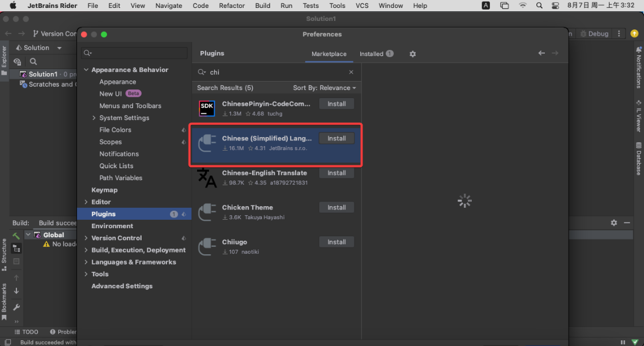Select Path Variables settings

coord(121,178)
